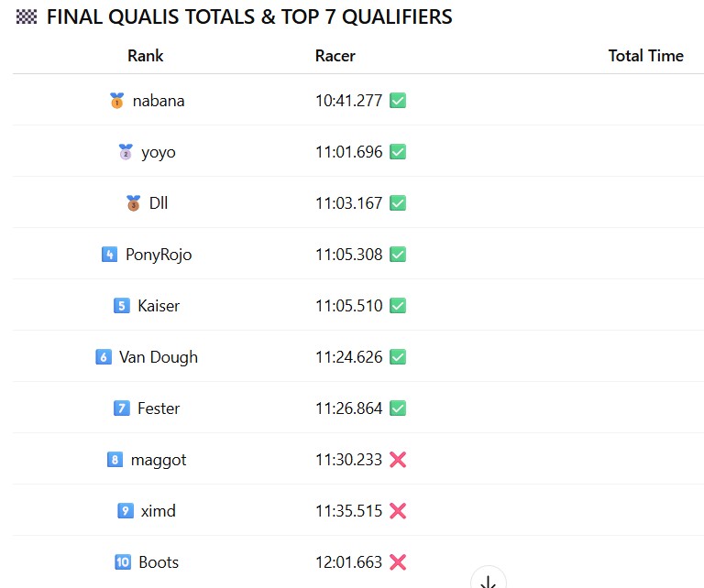
Task: Click the number 6 badge beside Van Dough
Action: (104, 357)
